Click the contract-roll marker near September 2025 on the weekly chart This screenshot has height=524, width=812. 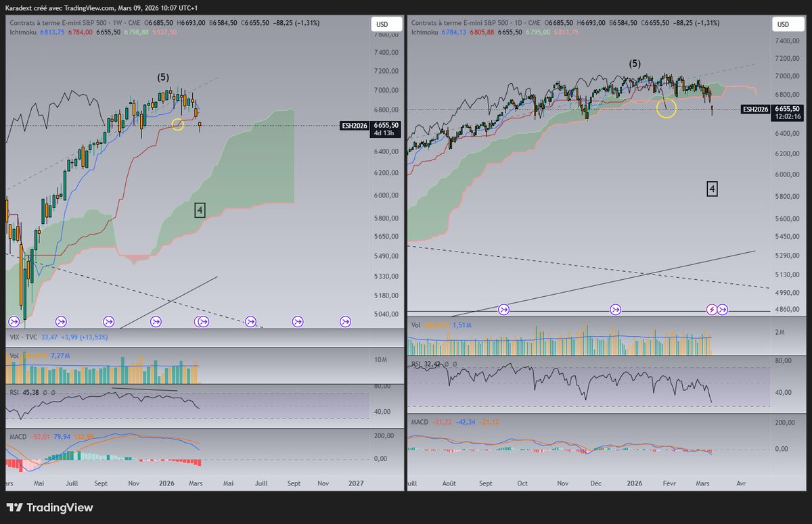[108, 321]
